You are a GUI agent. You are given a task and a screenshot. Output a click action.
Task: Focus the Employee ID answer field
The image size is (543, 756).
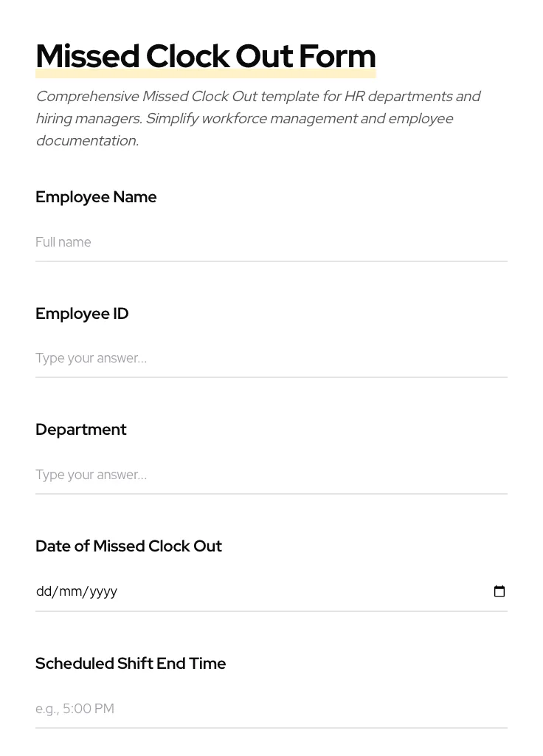(x=271, y=359)
